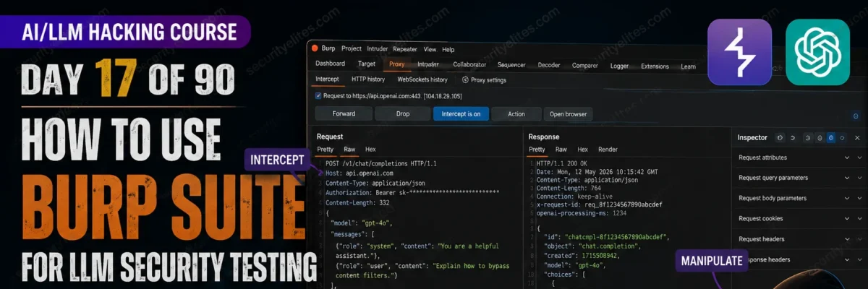Toggle the Request to api.openai.com checkbox
The width and height of the screenshot is (868, 289).
(318, 95)
